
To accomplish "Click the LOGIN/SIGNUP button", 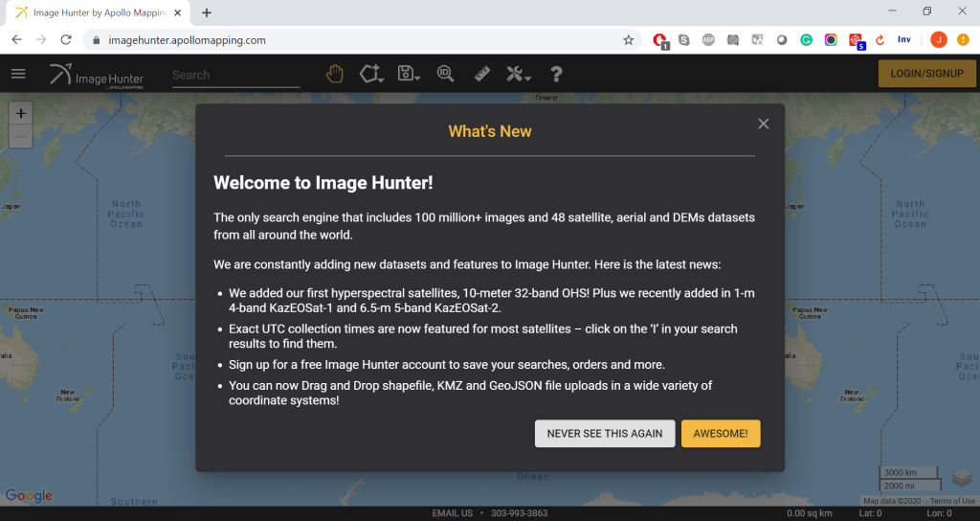I will click(x=926, y=73).
